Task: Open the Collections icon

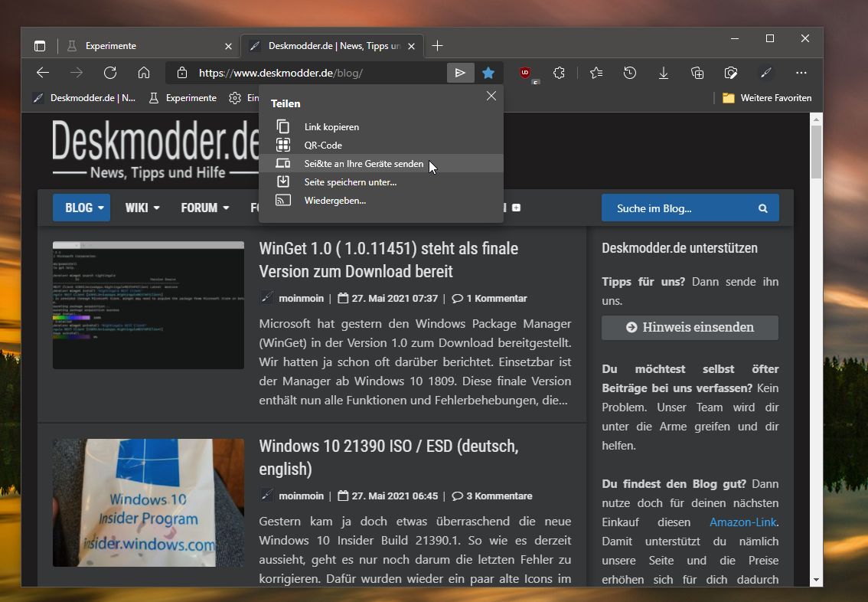Action: point(697,73)
